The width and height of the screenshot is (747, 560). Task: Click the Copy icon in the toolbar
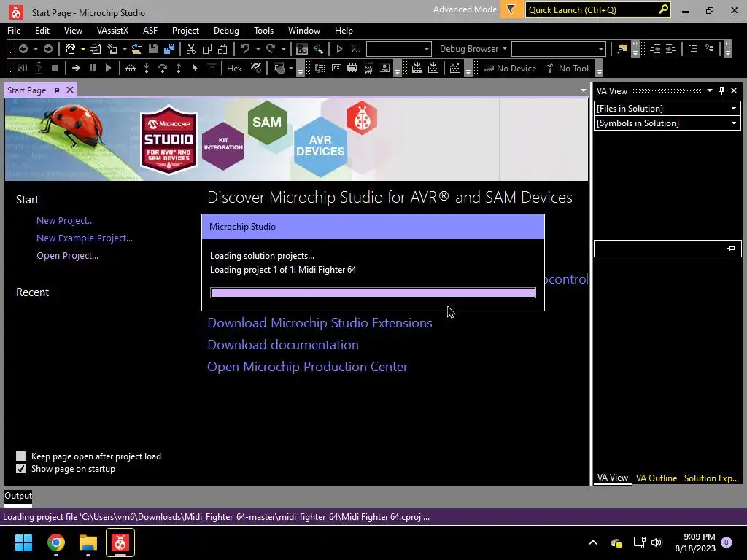coord(207,49)
